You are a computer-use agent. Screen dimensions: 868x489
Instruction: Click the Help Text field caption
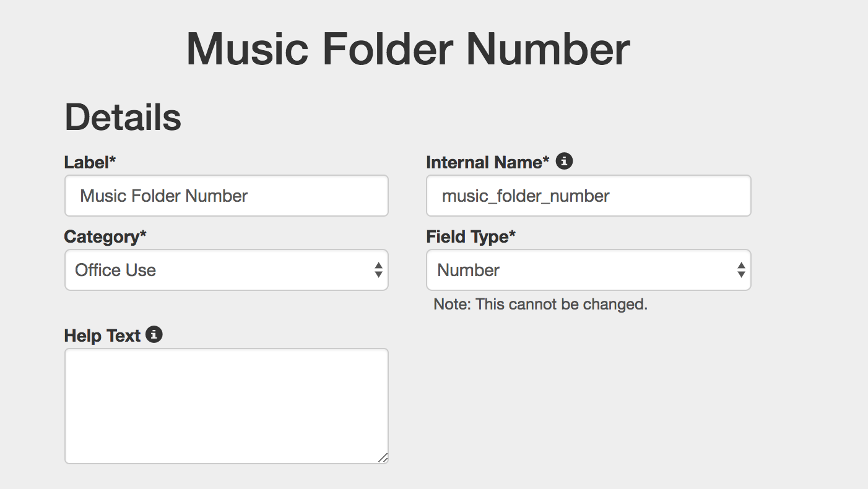click(103, 335)
